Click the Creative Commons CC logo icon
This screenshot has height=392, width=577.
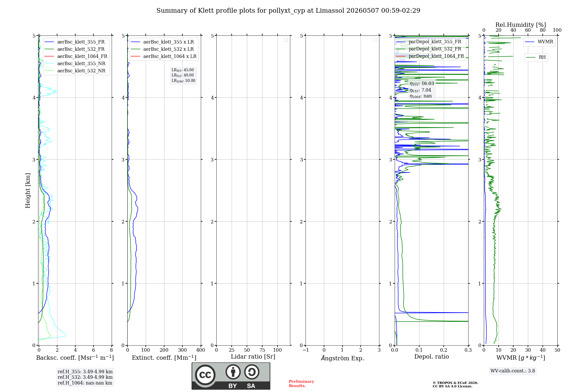click(x=205, y=375)
